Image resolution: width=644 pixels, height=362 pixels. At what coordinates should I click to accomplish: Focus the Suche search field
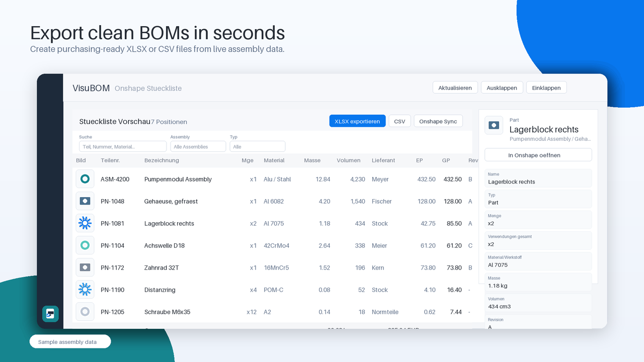tap(123, 146)
